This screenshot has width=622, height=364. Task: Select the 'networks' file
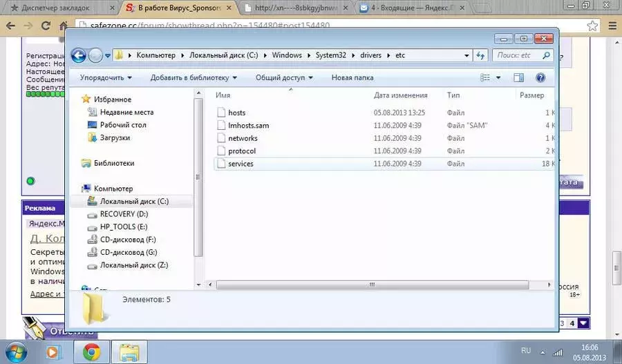pos(243,138)
